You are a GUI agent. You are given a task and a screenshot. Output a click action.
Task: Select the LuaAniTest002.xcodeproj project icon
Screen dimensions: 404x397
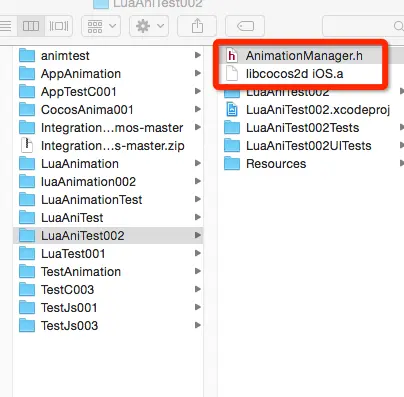click(x=232, y=109)
